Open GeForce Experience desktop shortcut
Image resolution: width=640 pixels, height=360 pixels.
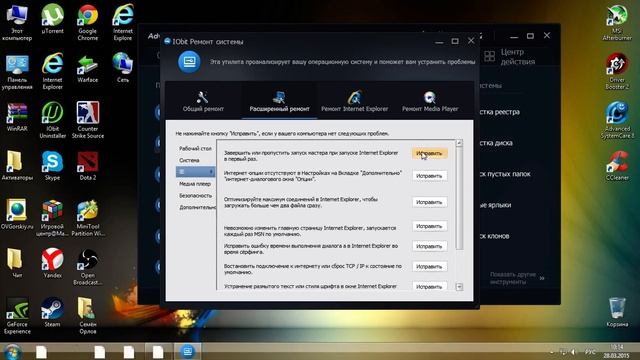coord(17,316)
